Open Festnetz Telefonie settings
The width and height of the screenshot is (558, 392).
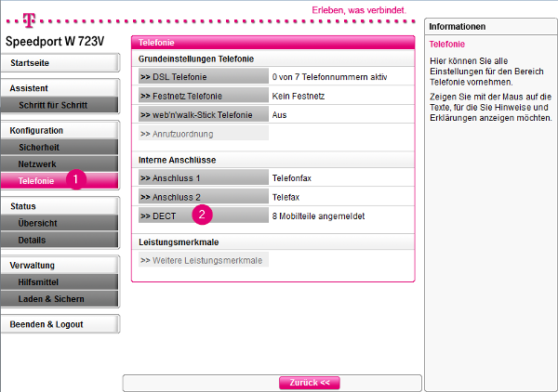pyautogui.click(x=204, y=96)
